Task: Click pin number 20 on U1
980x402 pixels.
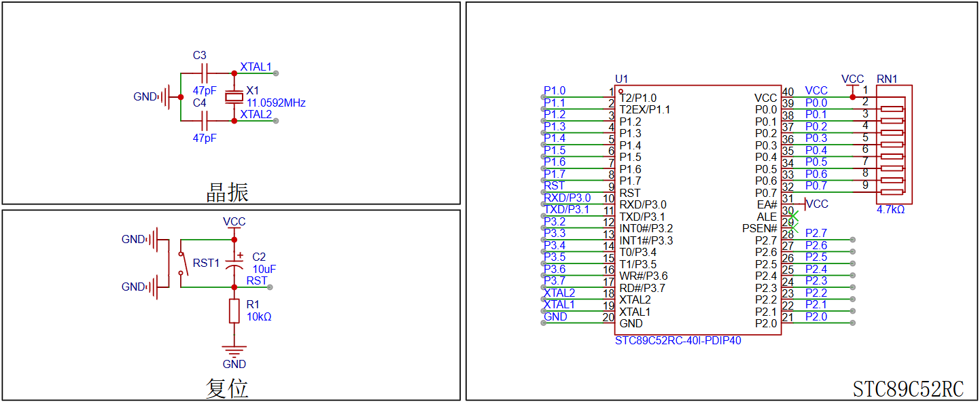Action: [608, 317]
